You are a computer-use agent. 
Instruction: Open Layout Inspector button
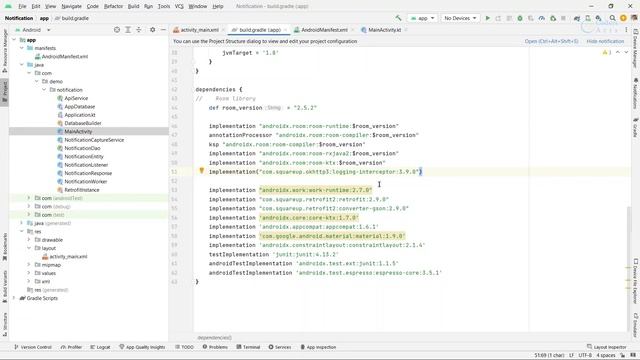[607, 347]
